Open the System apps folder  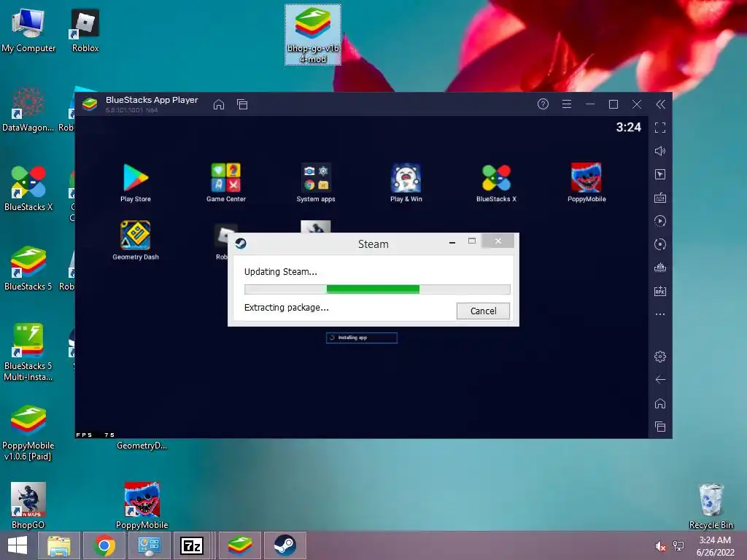[x=315, y=183]
